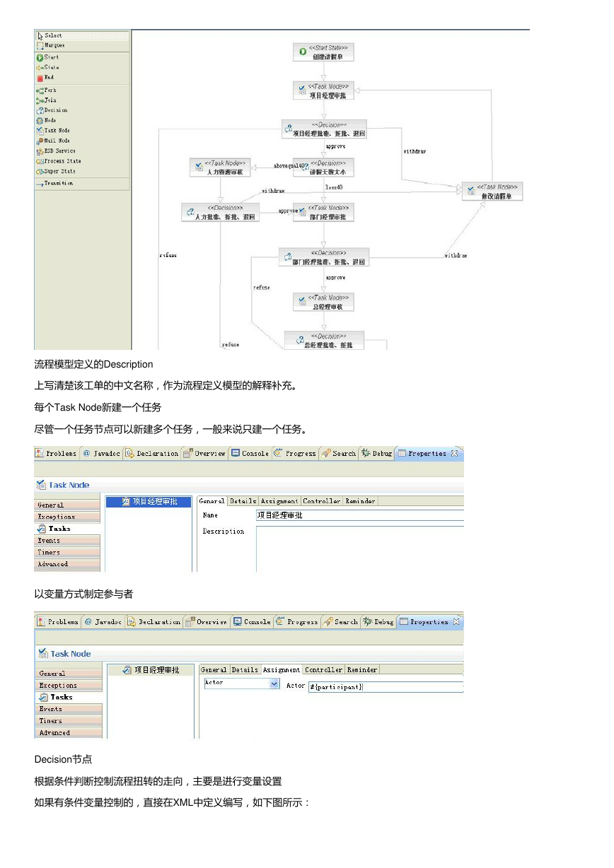This screenshot has height=868, width=614.
Task: Select 项目经理审批 task beside the Actor panel
Action: [151, 670]
